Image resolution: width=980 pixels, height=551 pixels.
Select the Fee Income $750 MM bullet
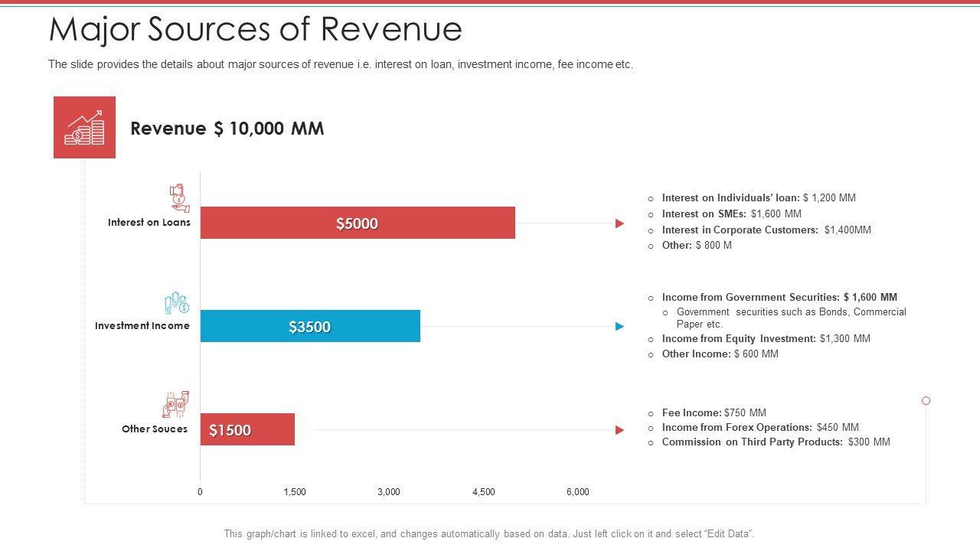[x=714, y=412]
